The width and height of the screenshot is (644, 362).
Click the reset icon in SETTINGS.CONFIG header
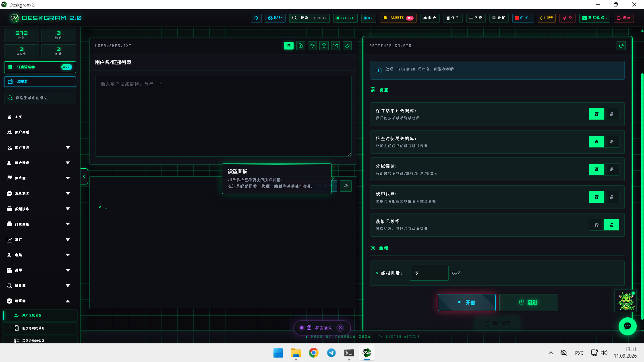tap(621, 46)
